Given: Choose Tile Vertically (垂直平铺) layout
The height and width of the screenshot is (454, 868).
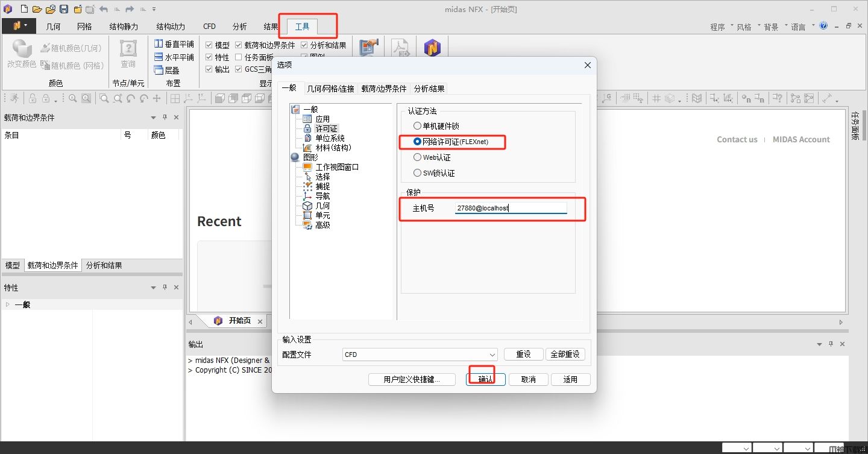Looking at the screenshot, I should click(174, 44).
